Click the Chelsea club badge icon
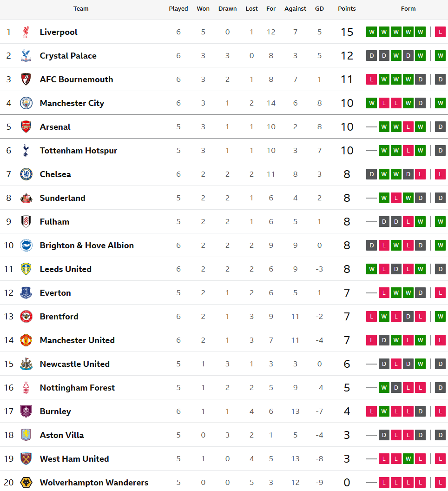This screenshot has height=491, width=448. point(26,174)
